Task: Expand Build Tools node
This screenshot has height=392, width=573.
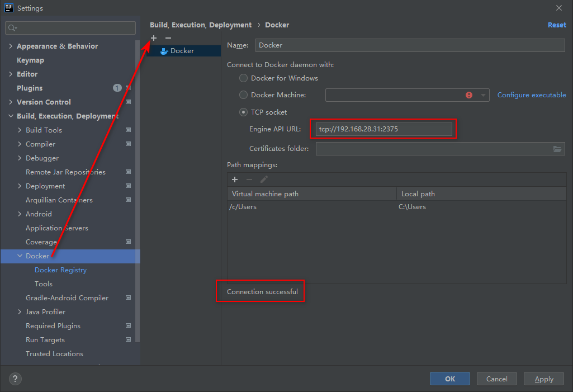Action: click(x=20, y=130)
